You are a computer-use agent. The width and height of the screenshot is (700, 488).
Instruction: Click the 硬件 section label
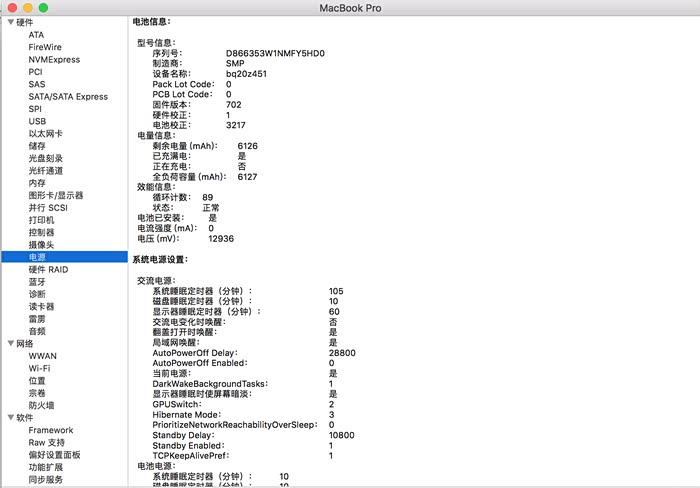click(25, 22)
